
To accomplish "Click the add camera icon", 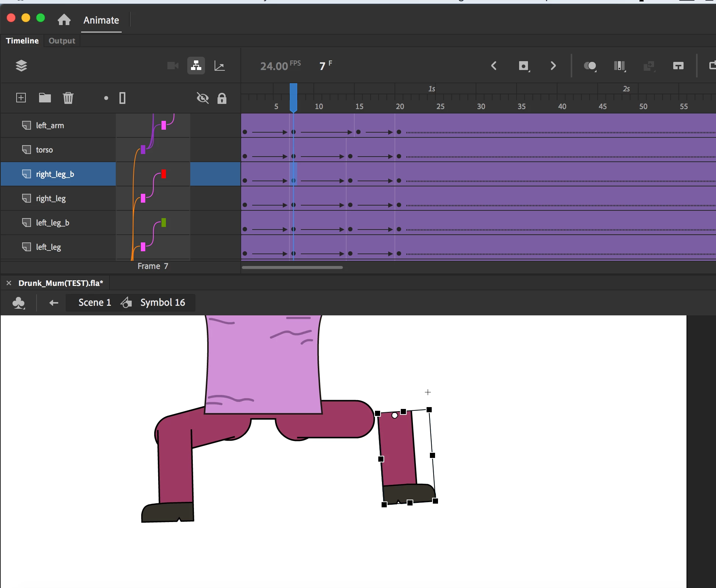I will (173, 66).
